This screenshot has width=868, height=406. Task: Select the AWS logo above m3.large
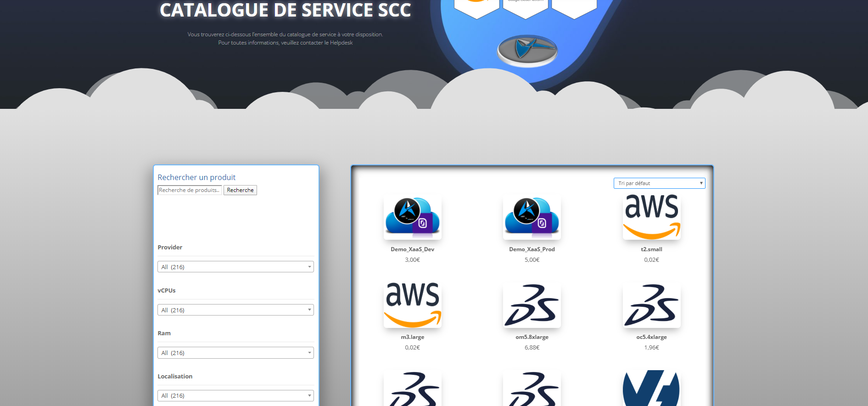pyautogui.click(x=412, y=304)
